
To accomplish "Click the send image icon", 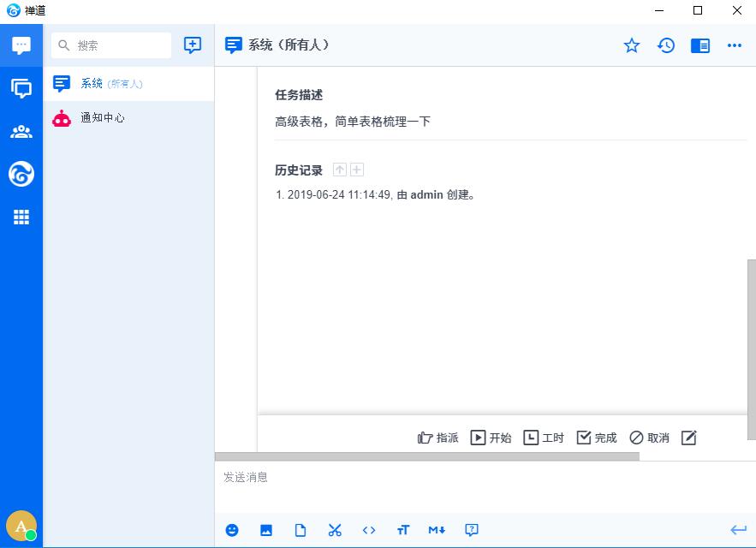I will click(x=266, y=530).
